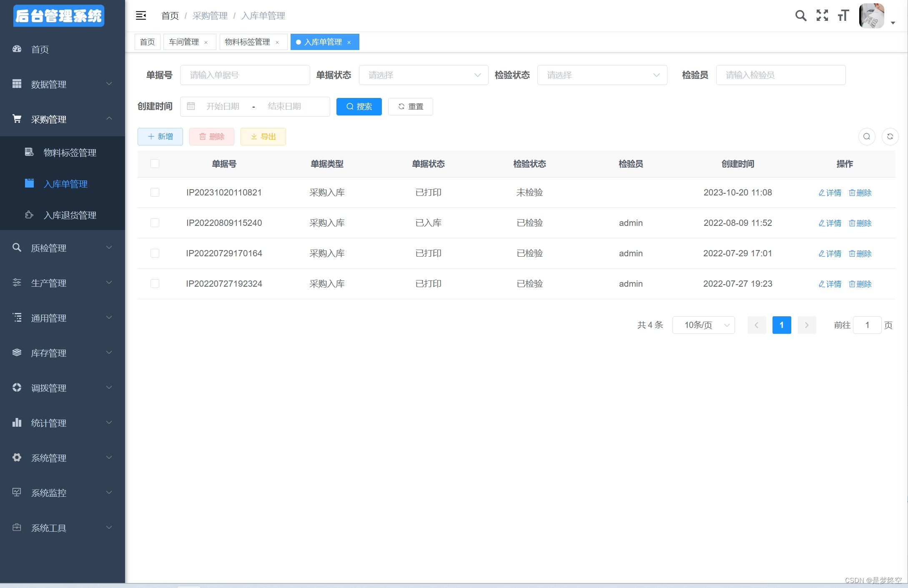The image size is (908, 588).
Task: Open the header search magnifier icon
Action: pos(800,16)
